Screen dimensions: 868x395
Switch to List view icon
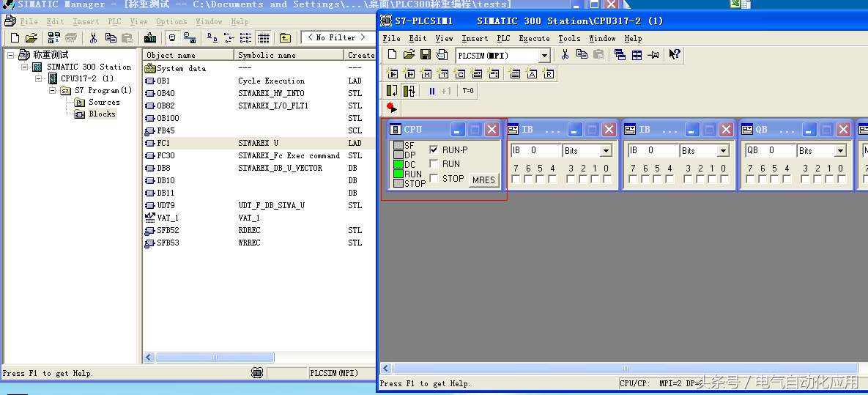[246, 37]
